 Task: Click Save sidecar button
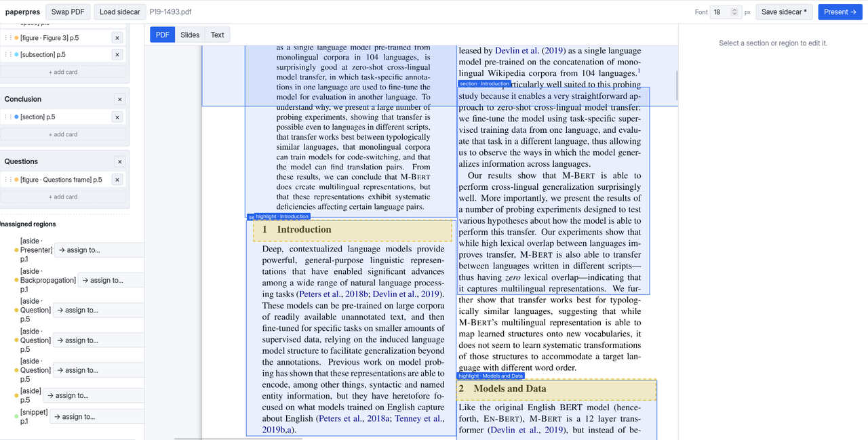(x=783, y=12)
